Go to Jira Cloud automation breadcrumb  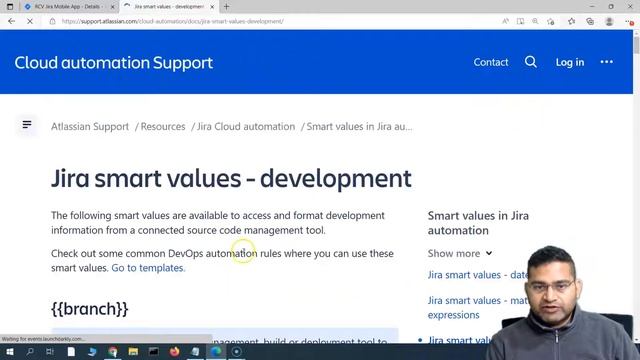pyautogui.click(x=246, y=127)
